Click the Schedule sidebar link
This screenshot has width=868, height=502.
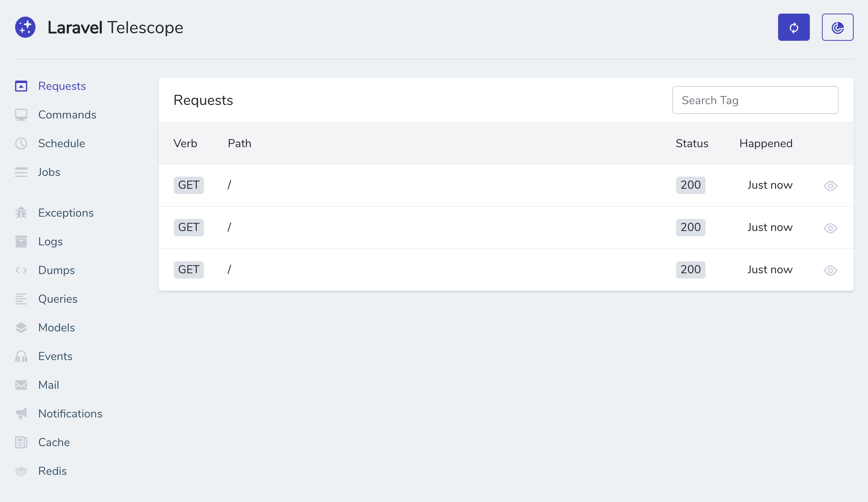click(62, 143)
